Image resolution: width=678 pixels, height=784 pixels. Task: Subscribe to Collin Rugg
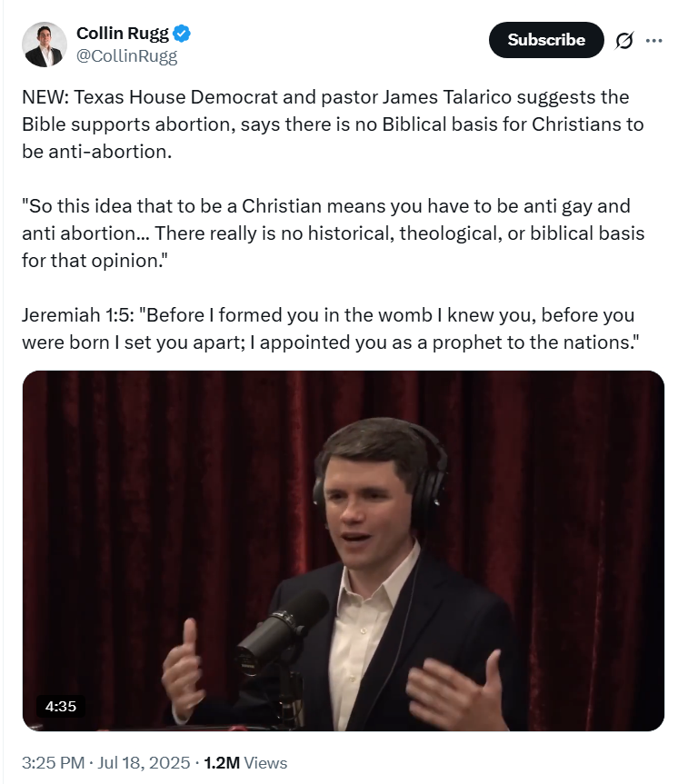(x=546, y=40)
